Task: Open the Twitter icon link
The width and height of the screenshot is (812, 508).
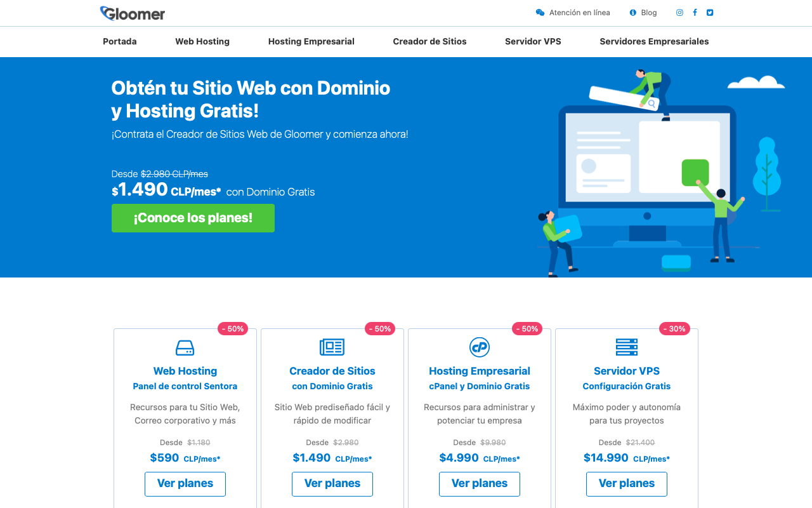Action: 710,13
